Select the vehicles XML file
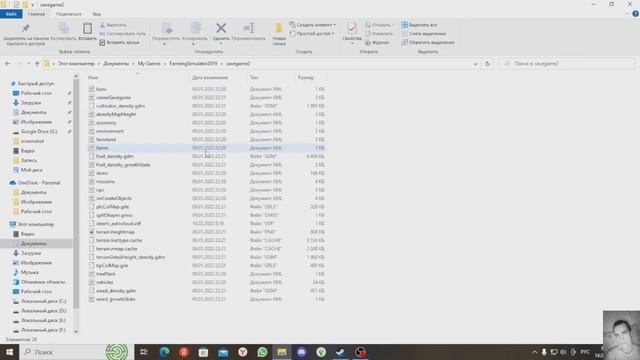This screenshot has height=360, width=640. 105,282
